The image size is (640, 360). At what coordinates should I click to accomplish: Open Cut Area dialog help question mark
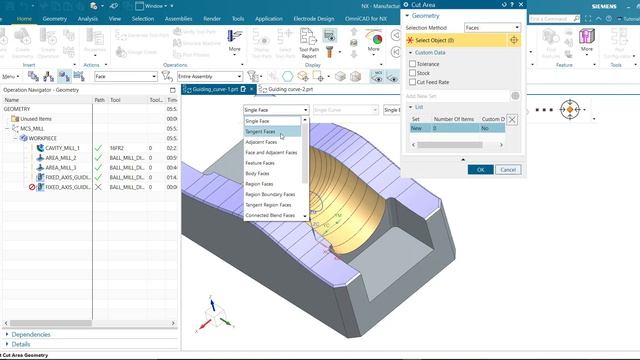click(512, 4)
